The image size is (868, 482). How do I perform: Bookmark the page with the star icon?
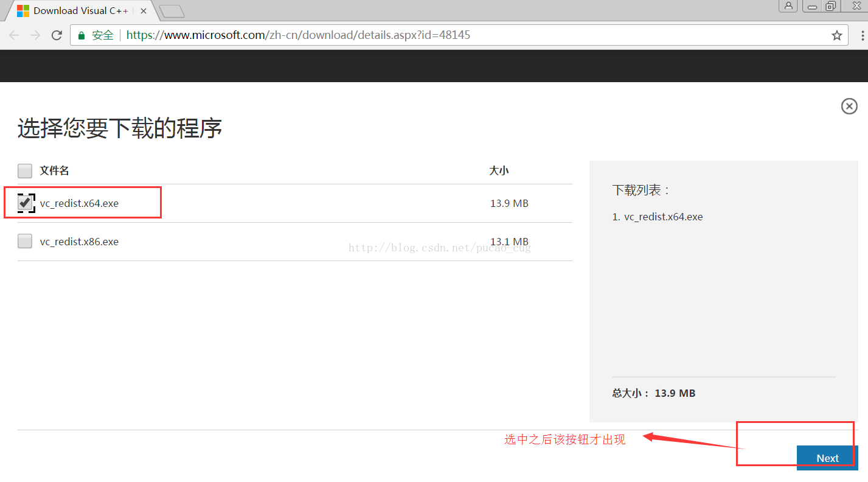(x=837, y=35)
